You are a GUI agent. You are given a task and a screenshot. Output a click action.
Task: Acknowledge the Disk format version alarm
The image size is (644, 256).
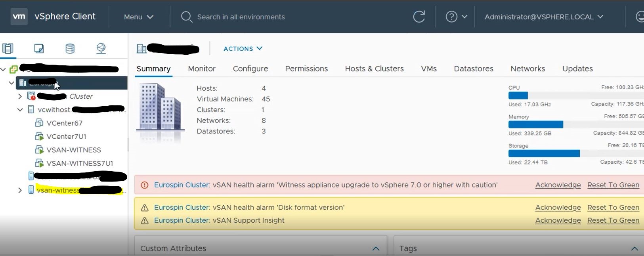[x=558, y=208]
